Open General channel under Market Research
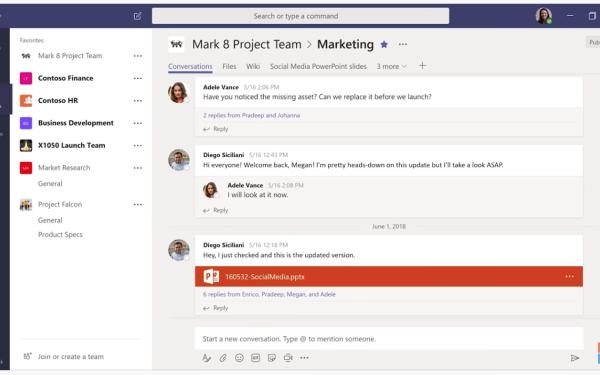This screenshot has width=600, height=375. coord(50,184)
